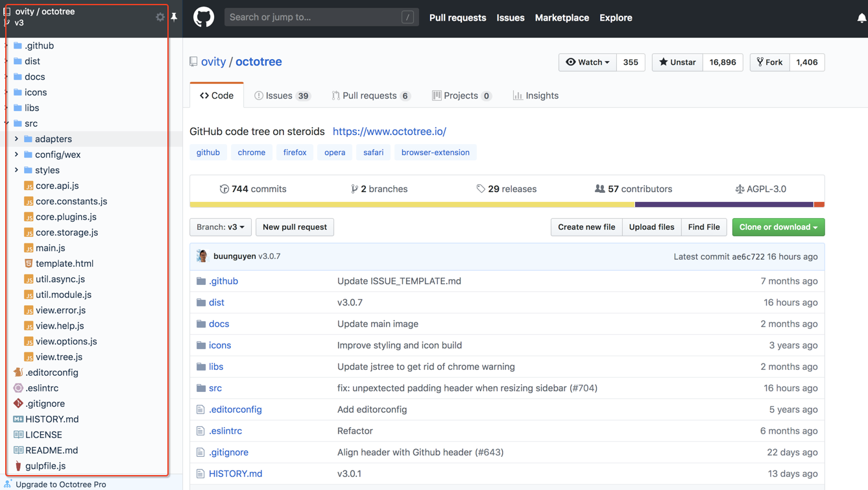Click Upload files button
This screenshot has width=868, height=490.
point(652,227)
